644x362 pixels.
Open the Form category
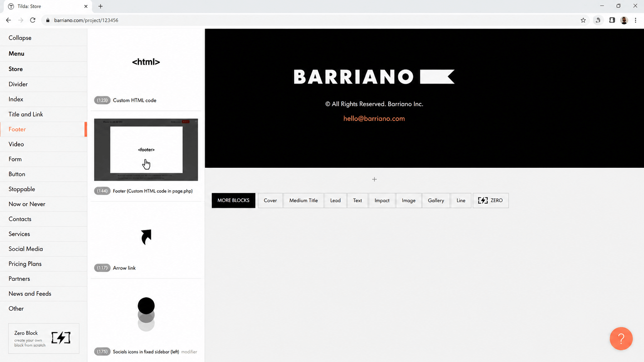(44, 159)
